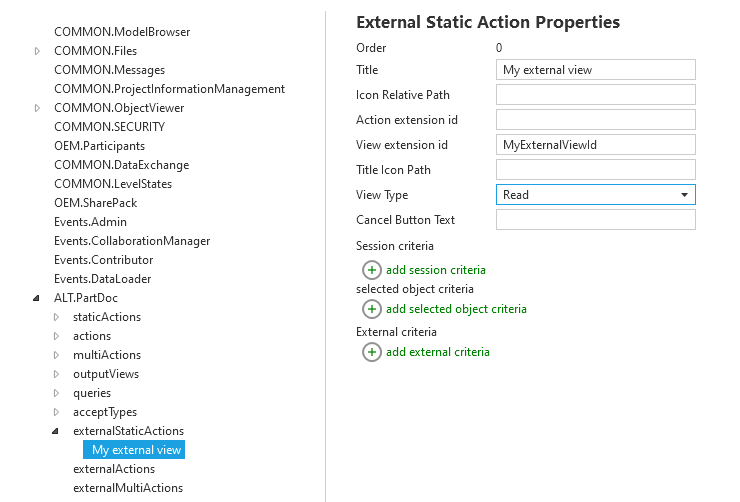Focus the Title input field

point(595,70)
